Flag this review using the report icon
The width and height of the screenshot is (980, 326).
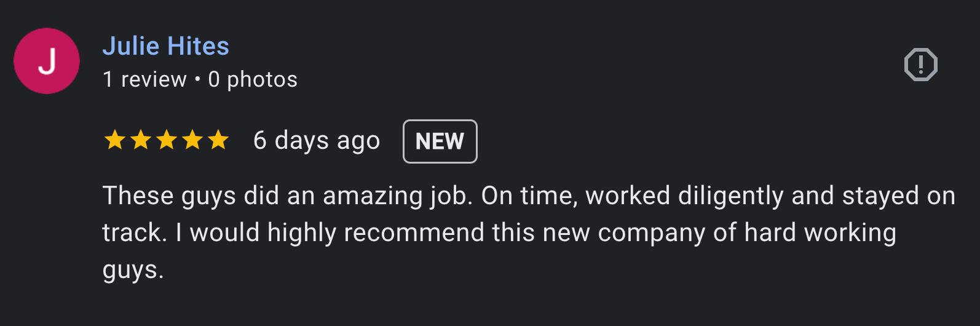point(920,65)
